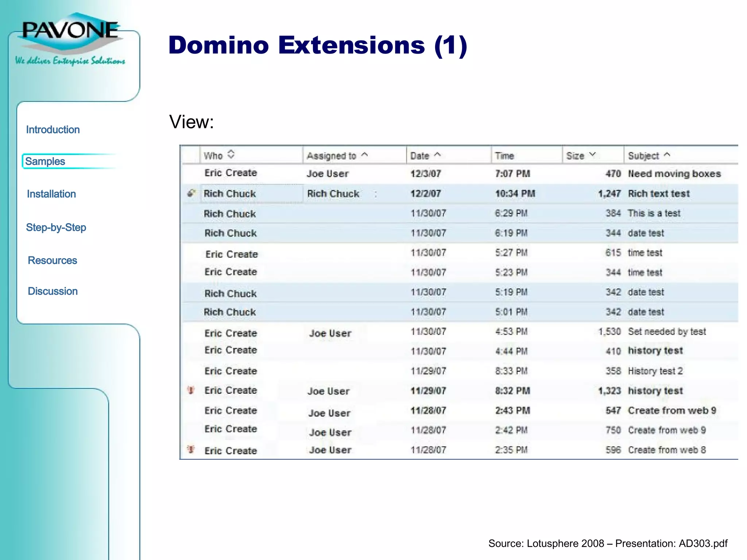This screenshot has height=560, width=747.
Task: Click the time 10:34 PM
Action: pyautogui.click(x=515, y=194)
